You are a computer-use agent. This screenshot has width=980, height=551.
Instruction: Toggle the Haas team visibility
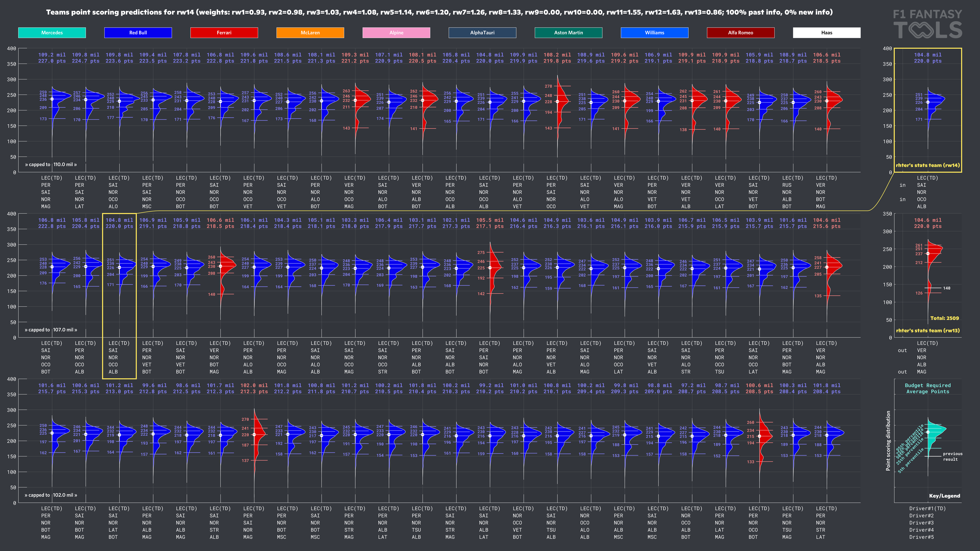click(x=827, y=33)
